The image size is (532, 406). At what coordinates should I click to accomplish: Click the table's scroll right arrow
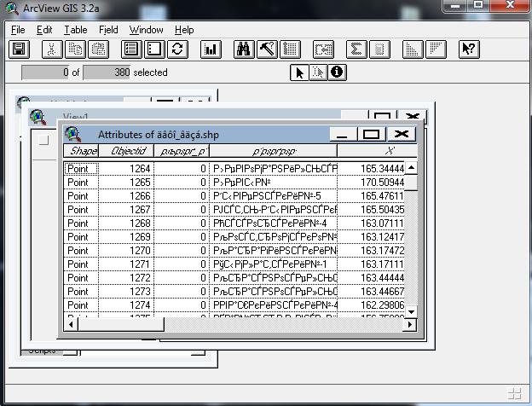click(410, 324)
